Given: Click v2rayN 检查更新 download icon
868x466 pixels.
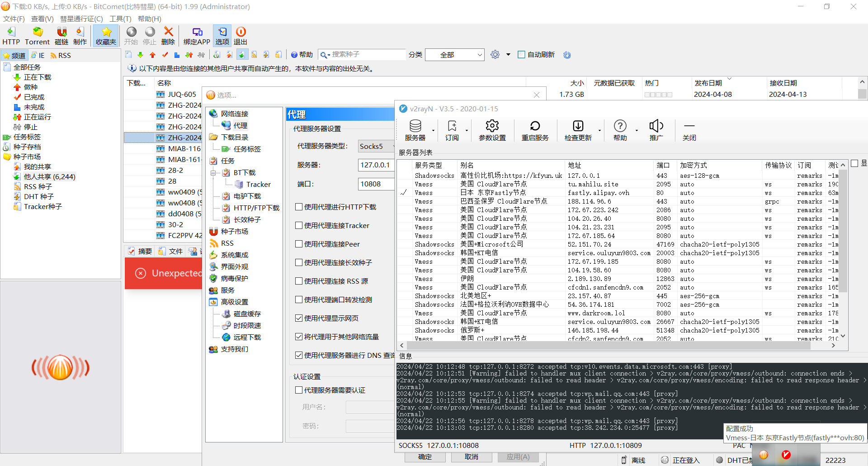Looking at the screenshot, I should point(578,130).
